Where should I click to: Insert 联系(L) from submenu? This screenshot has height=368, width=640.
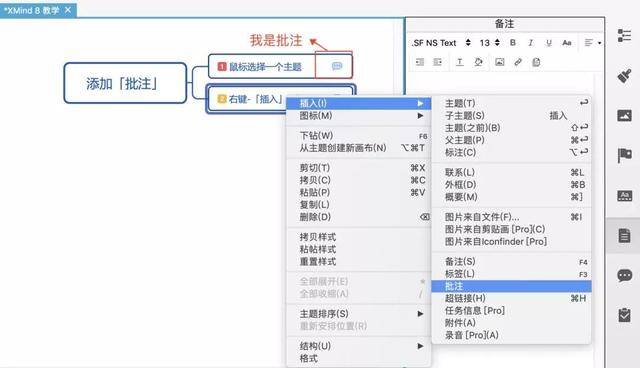(x=511, y=172)
